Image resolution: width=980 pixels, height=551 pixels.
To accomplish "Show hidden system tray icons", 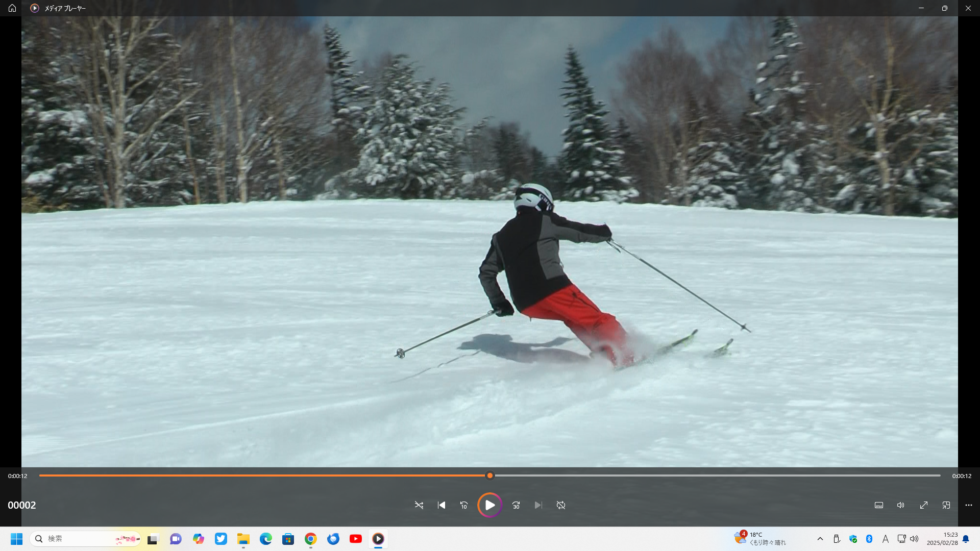I will [x=820, y=539].
